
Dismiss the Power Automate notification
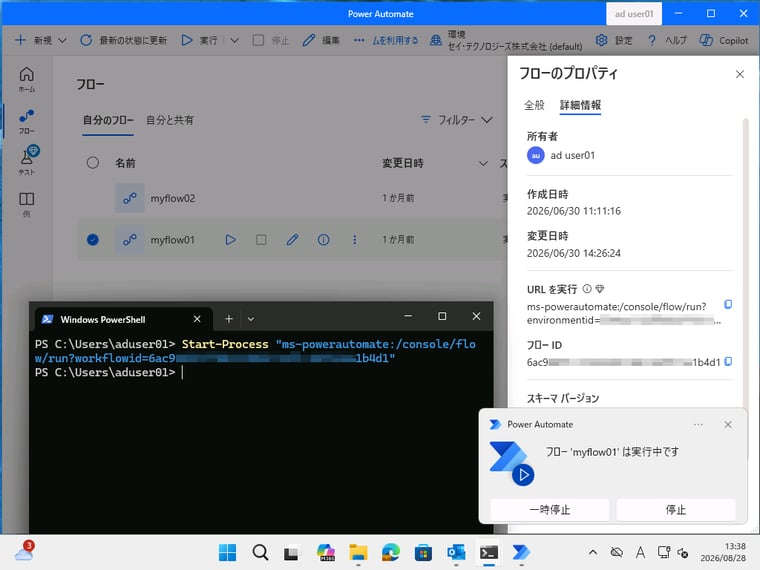point(728,425)
